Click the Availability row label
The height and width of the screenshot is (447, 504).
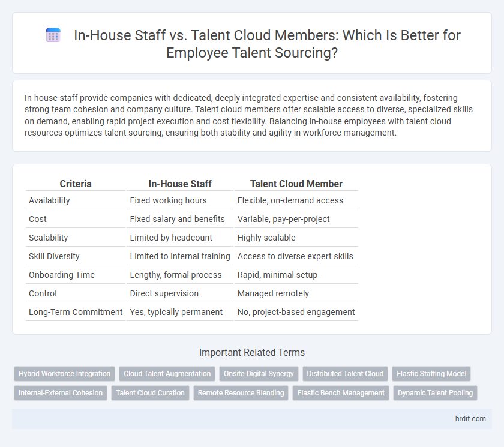49,200
